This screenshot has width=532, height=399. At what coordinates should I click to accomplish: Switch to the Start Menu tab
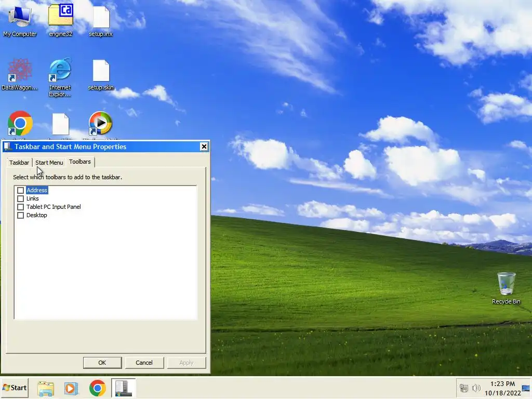click(x=49, y=163)
